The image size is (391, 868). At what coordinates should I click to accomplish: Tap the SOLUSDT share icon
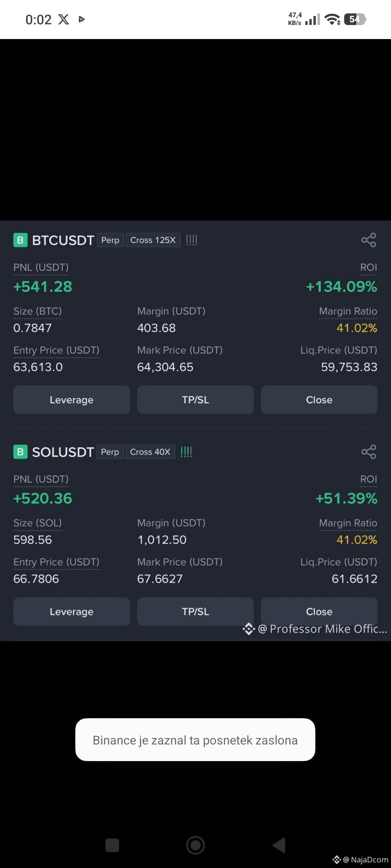pyautogui.click(x=368, y=452)
